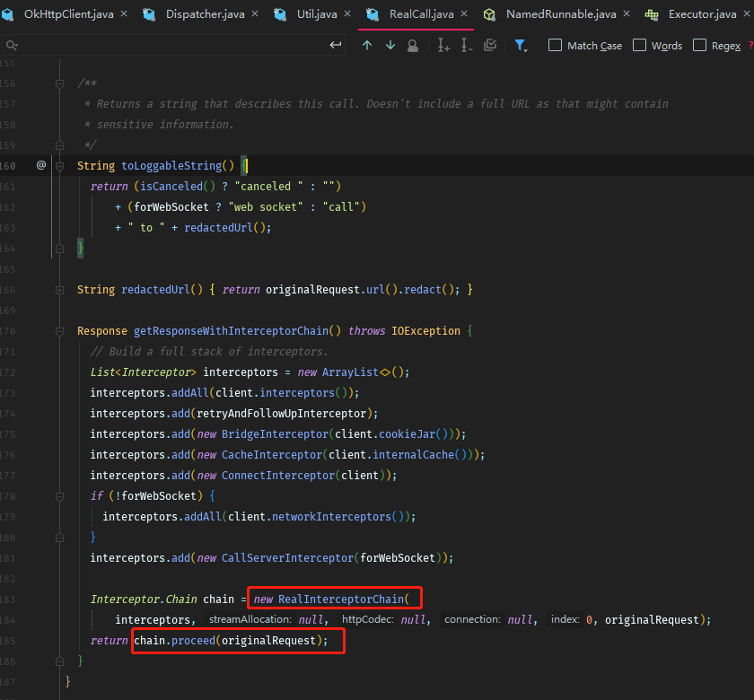
Task: Collapse getResponseWithInterceptorChain method fold marker
Action: point(59,331)
